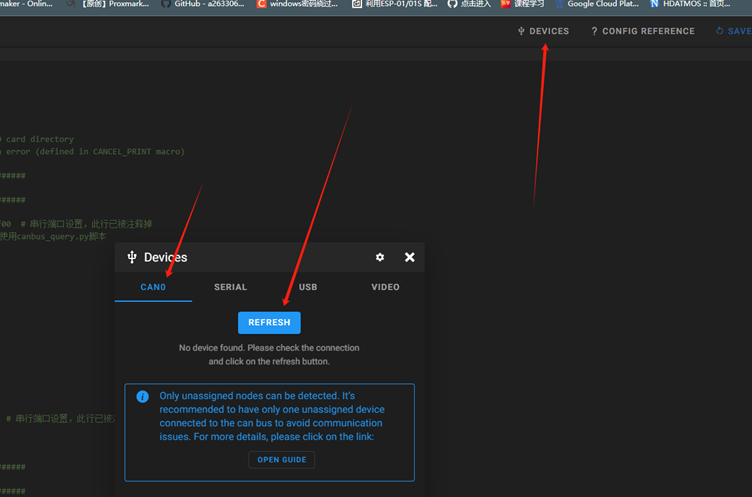This screenshot has width=752, height=497.
Task: Click 'Only unassigned nodes can be detected' text
Action: pos(272,416)
